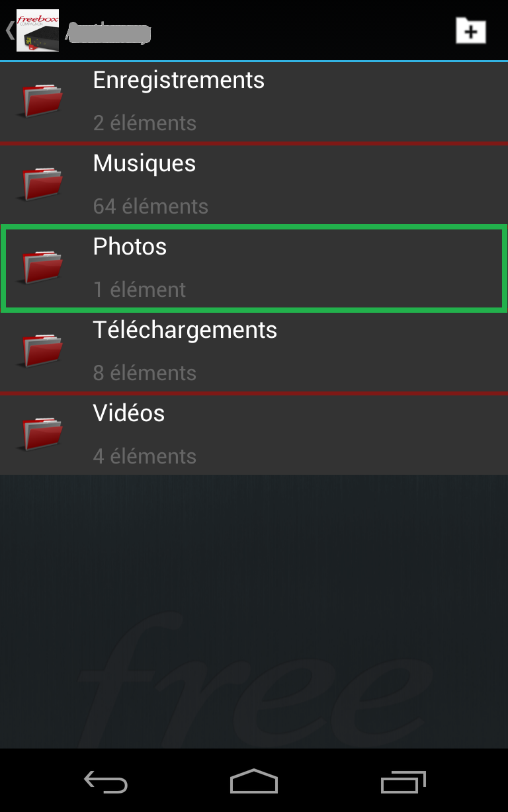Open the Musiques folder

pyautogui.click(x=254, y=184)
